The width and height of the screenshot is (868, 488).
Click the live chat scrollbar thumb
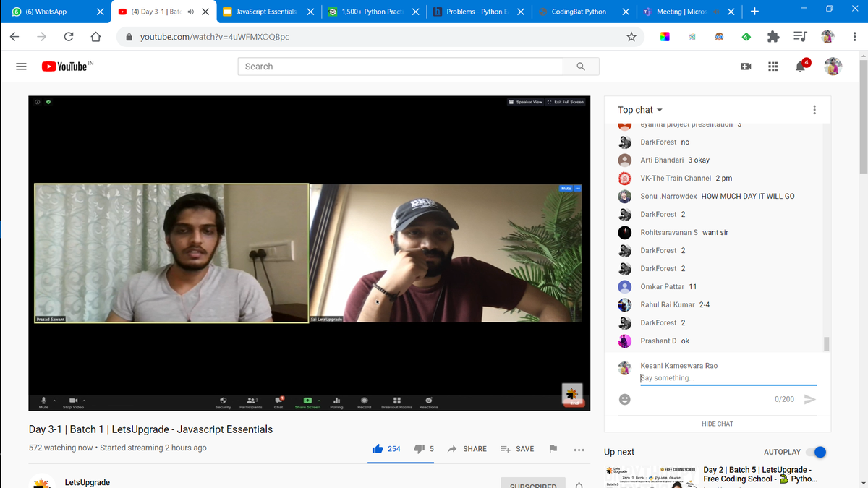coord(827,343)
